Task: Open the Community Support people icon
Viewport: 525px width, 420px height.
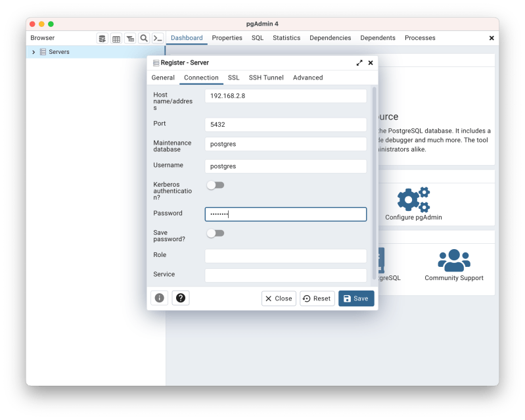Action: pos(454,260)
